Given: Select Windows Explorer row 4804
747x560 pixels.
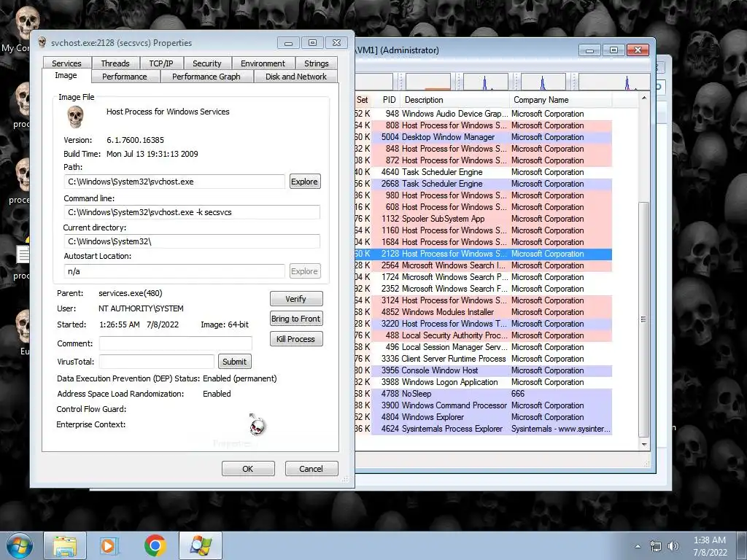Looking at the screenshot, I should click(484, 417).
